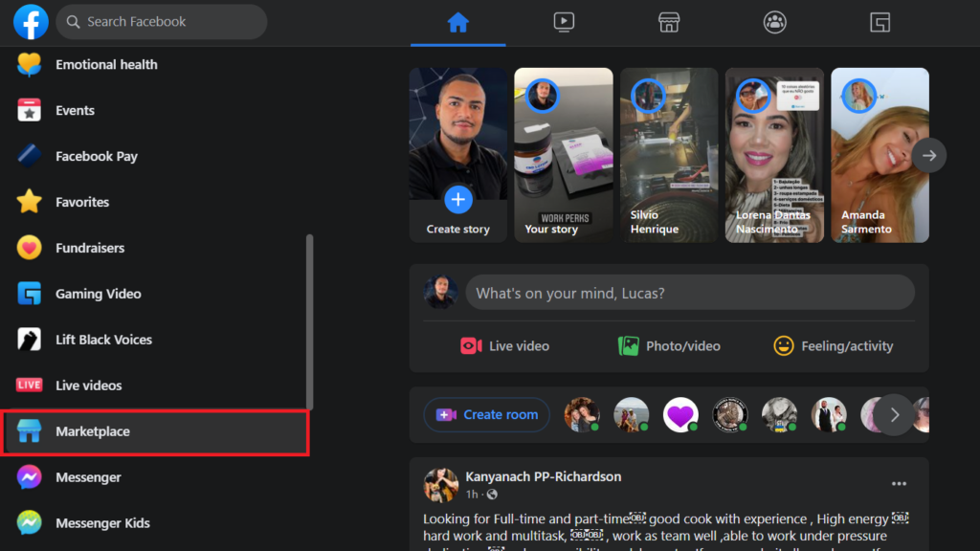The image size is (980, 551).
Task: Open Kanyanach PP-Richardson post options menu
Action: tap(899, 483)
